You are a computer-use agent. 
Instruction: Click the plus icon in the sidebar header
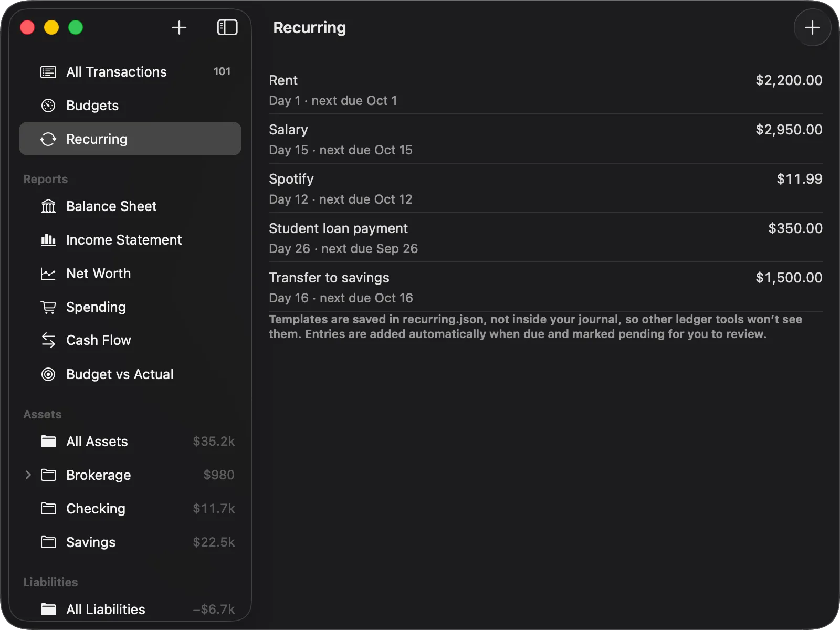tap(179, 27)
